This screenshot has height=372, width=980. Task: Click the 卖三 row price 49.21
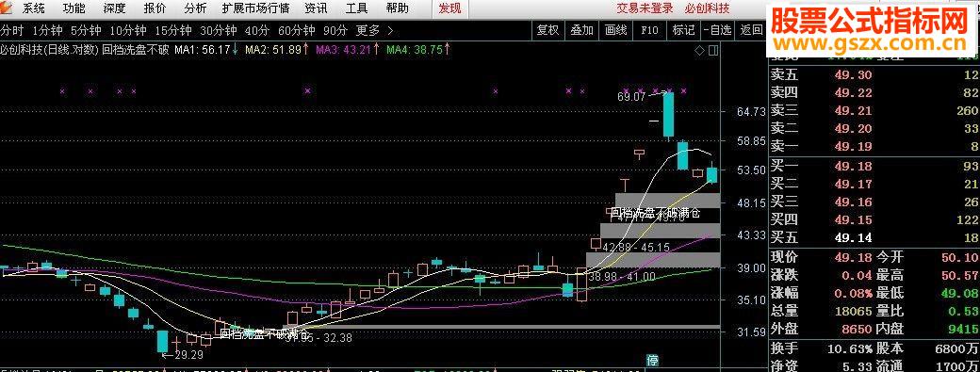(853, 111)
